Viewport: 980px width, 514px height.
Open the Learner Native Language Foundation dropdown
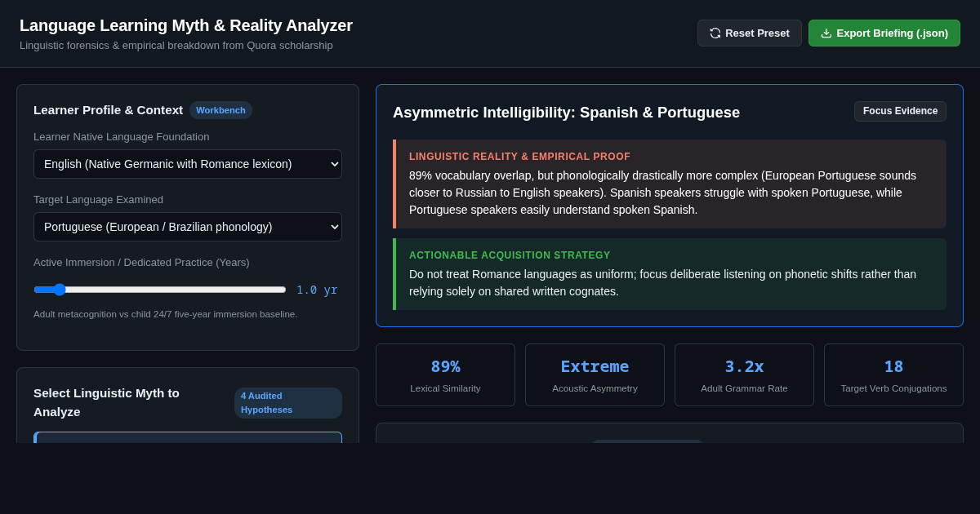point(188,164)
